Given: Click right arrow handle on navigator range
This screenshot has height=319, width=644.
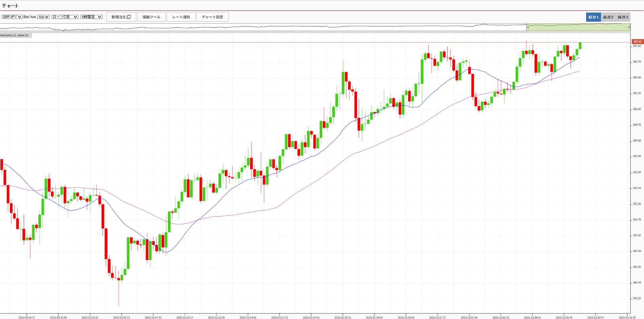Looking at the screenshot, I should (x=629, y=27).
